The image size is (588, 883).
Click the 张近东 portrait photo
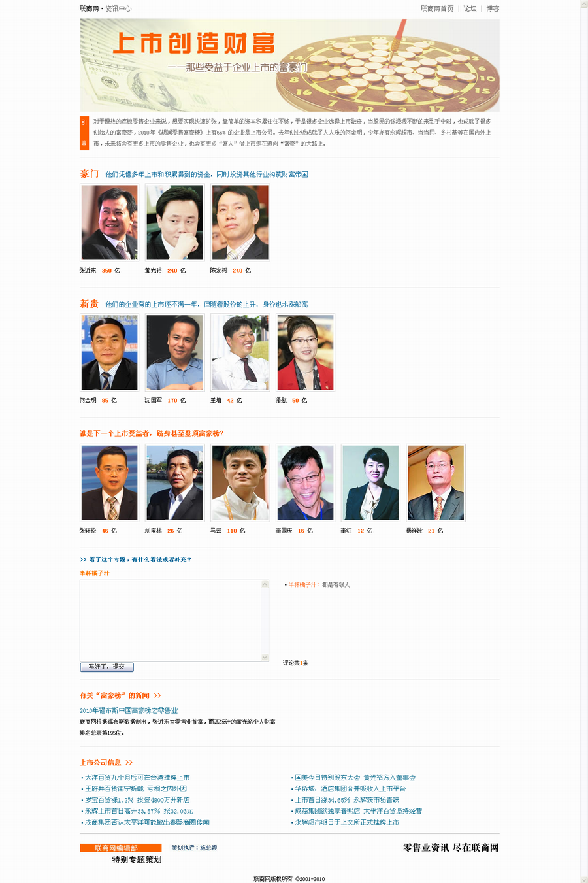(109, 223)
